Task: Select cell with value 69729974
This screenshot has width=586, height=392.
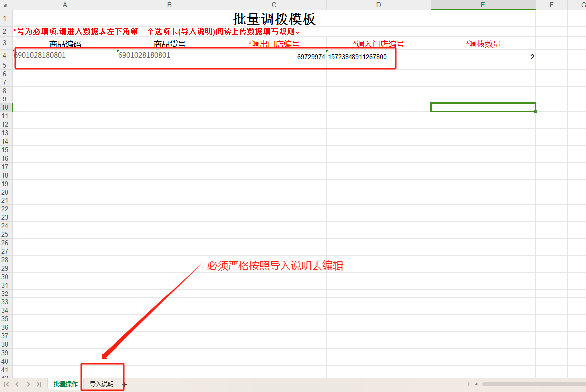Action: (274, 57)
